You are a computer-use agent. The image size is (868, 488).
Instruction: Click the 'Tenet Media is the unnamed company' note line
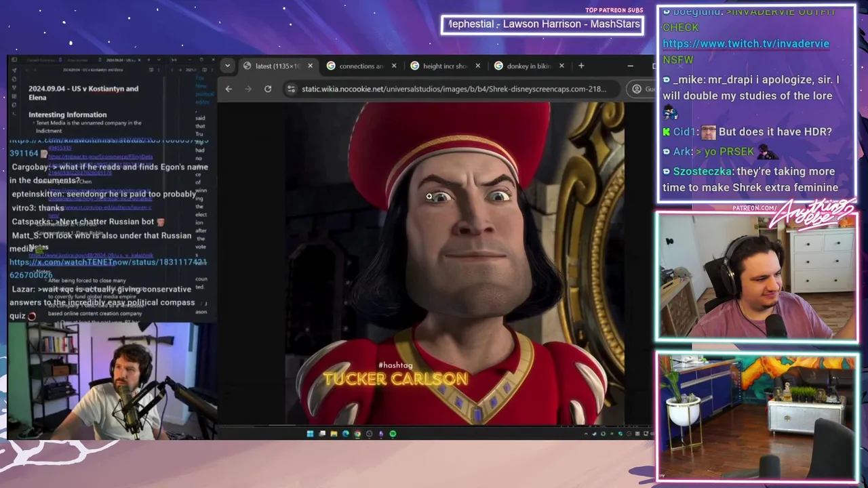[x=88, y=126]
